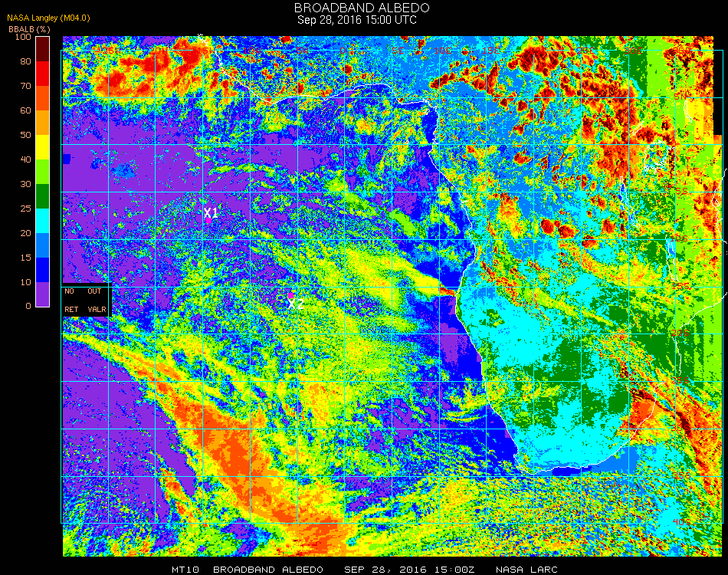The width and height of the screenshot is (728, 575).
Task: Click the 20S latitude label
Action: point(679,333)
